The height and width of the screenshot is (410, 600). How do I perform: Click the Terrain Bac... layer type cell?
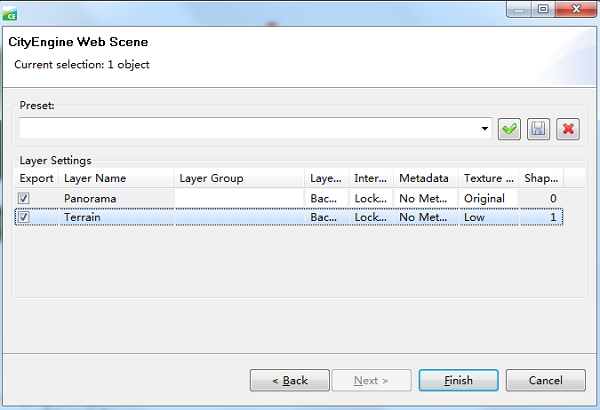pyautogui.click(x=326, y=217)
